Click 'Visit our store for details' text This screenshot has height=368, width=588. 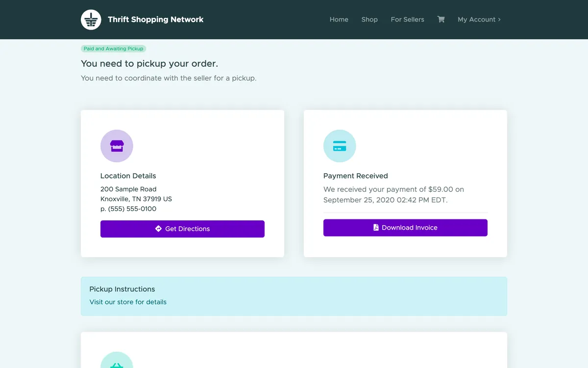128,302
